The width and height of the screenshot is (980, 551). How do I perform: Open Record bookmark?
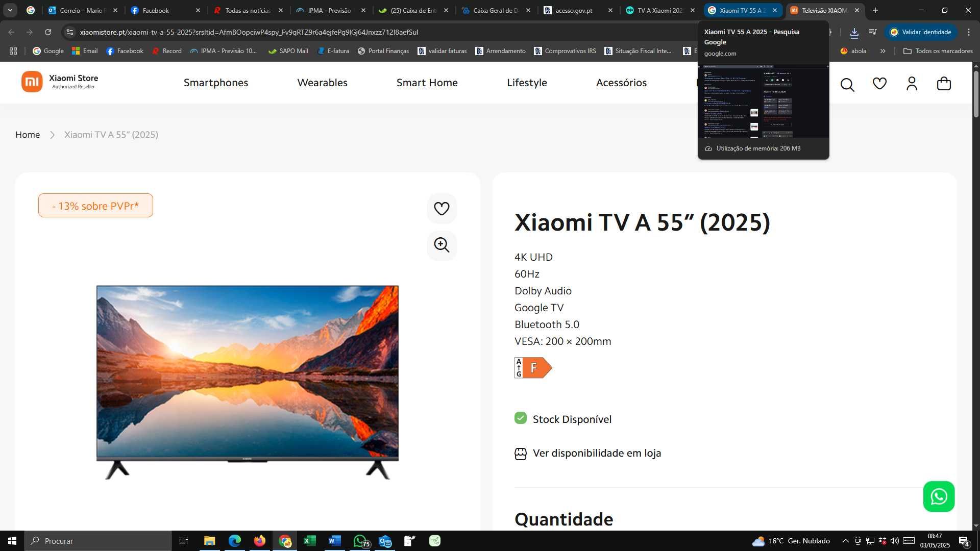point(167,51)
